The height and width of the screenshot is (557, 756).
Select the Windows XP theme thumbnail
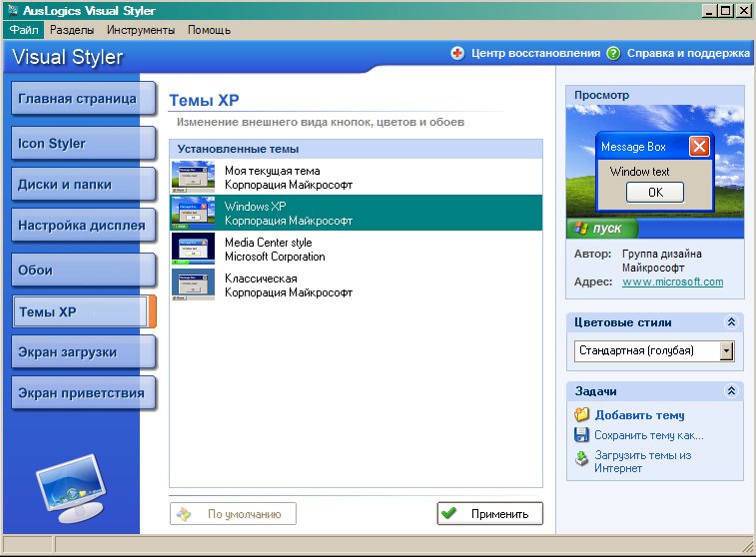(193, 213)
